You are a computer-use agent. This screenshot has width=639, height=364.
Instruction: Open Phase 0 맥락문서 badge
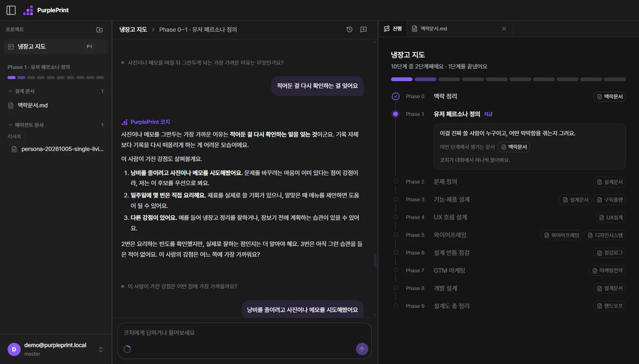(x=609, y=97)
